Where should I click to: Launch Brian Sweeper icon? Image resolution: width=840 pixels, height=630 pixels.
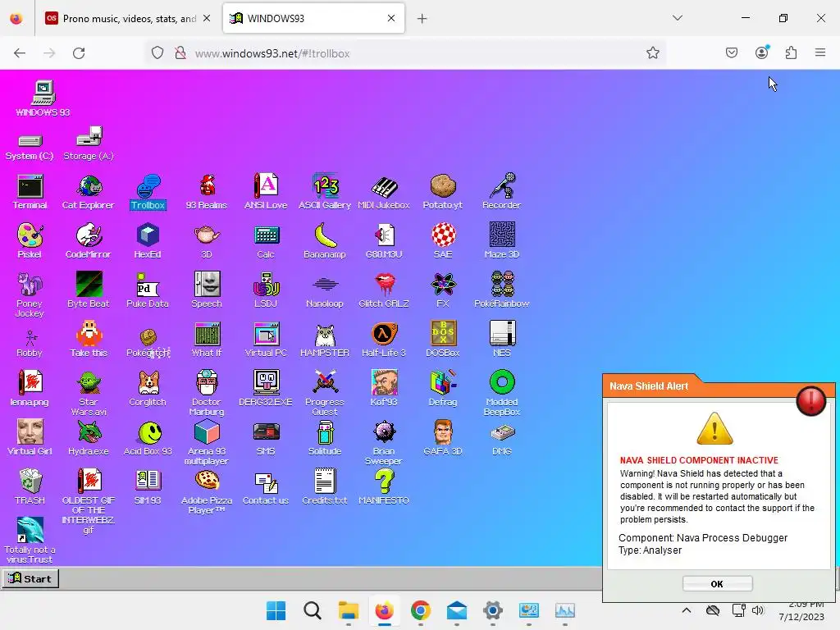[384, 443]
